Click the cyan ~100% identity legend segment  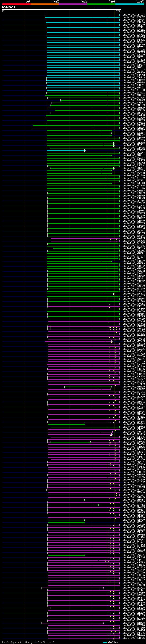(130, 4)
